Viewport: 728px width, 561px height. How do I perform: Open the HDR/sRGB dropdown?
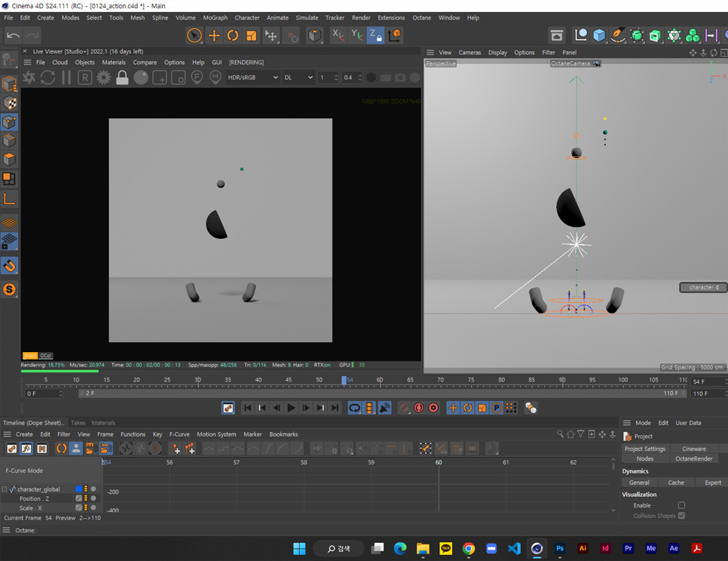(252, 78)
